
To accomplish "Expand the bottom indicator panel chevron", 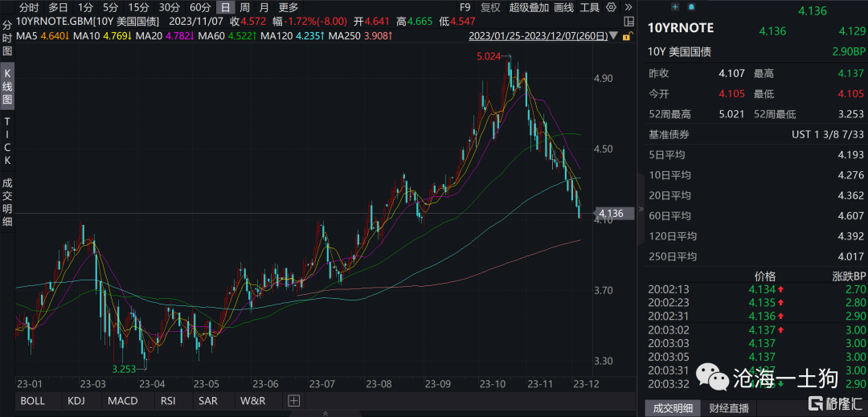I will tap(325, 412).
